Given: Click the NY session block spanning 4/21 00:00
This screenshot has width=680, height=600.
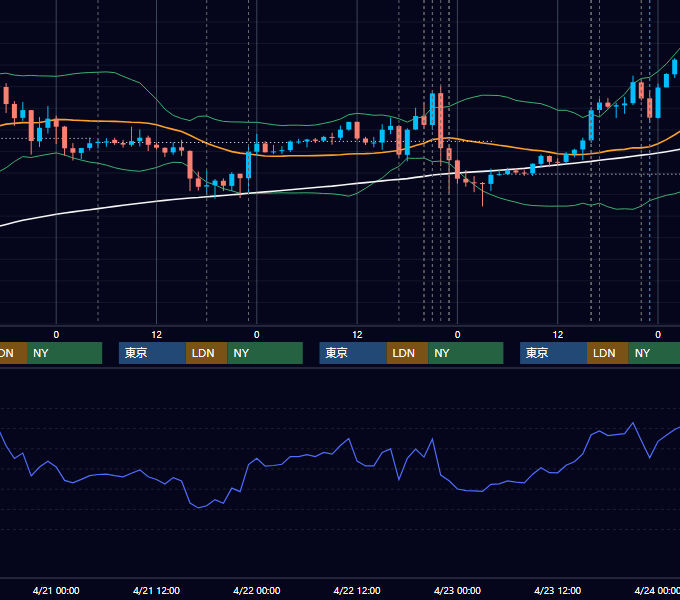Looking at the screenshot, I should tap(64, 353).
